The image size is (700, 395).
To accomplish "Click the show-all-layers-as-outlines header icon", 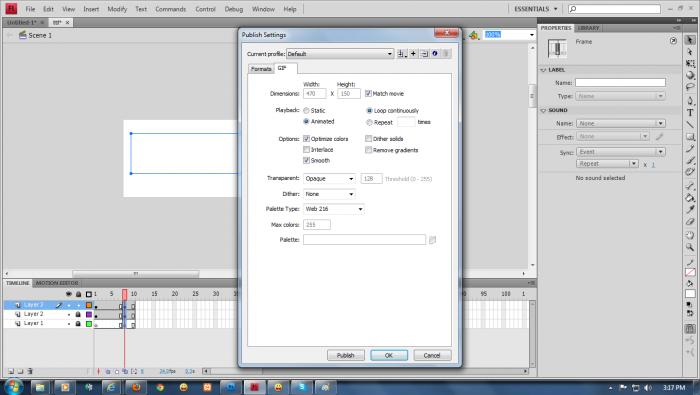I will pos(89,294).
